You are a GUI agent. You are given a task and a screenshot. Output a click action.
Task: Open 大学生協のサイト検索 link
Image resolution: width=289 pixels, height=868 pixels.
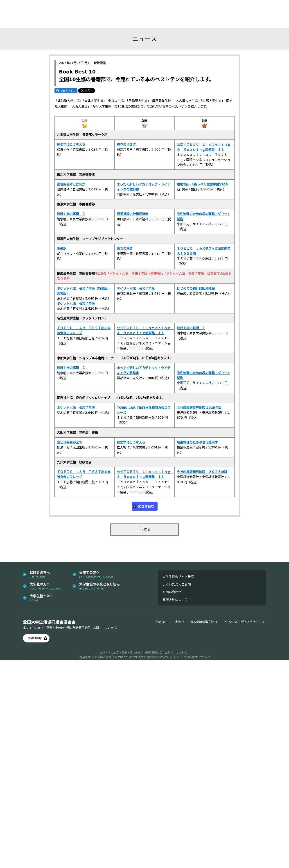tap(178, 577)
